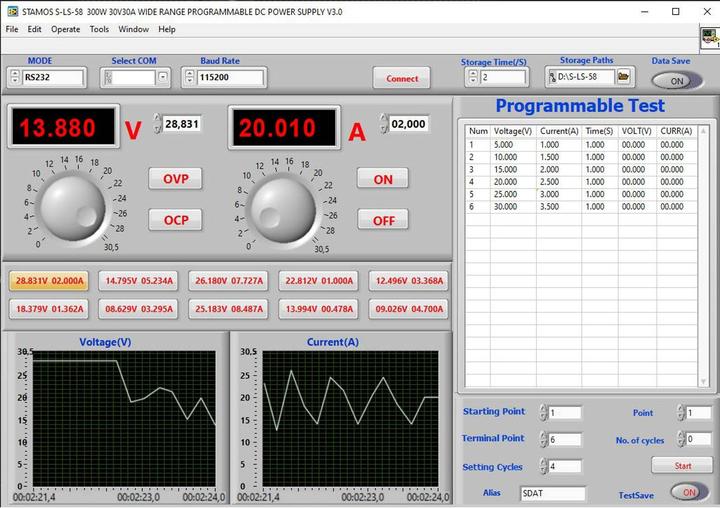720x508 pixels.
Task: Click the Setting Cycles value field
Action: (565, 466)
